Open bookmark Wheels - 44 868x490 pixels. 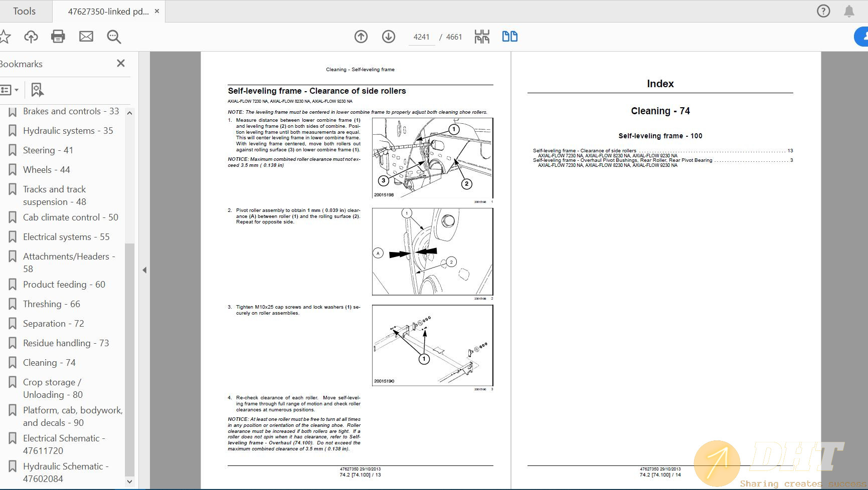[x=47, y=170]
